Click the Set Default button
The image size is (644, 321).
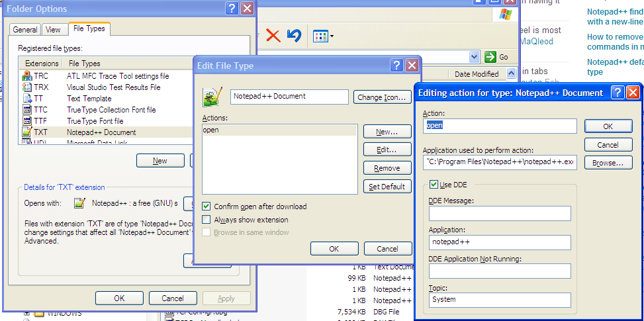pos(387,187)
